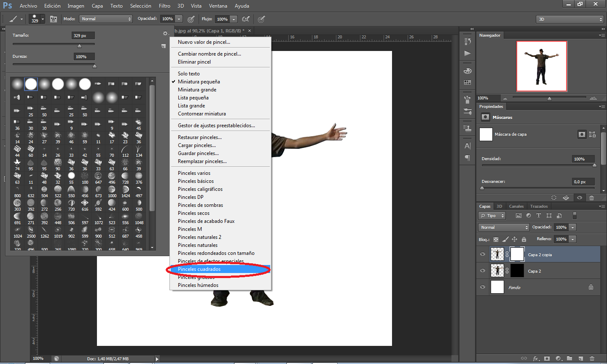Hide the Fondo layer
The width and height of the screenshot is (607, 364).
point(483,287)
